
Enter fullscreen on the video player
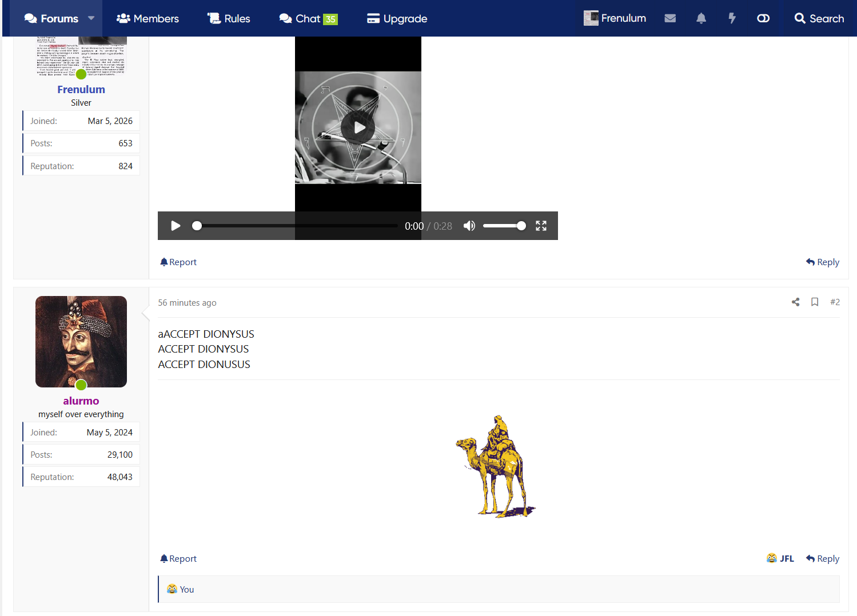541,226
